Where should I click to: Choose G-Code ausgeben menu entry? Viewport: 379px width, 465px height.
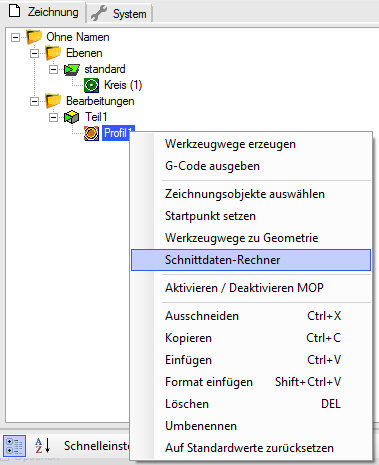(251, 166)
